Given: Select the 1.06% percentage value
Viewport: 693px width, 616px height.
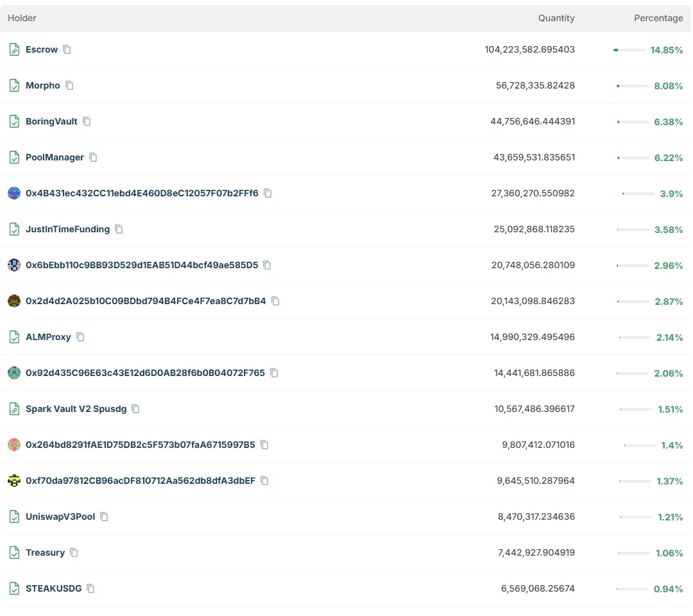Looking at the screenshot, I should pos(669,553).
